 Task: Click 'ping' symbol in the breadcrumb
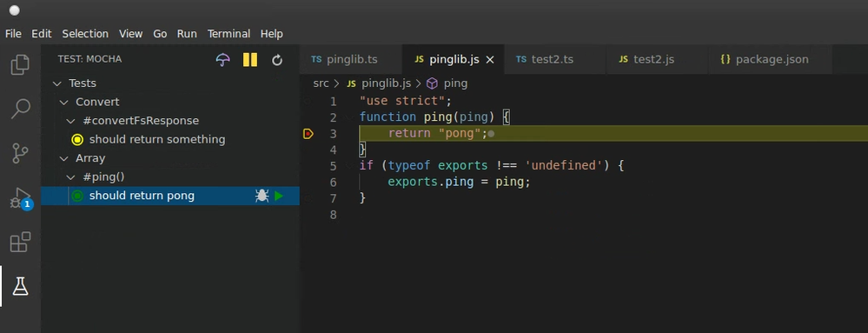pos(455,83)
